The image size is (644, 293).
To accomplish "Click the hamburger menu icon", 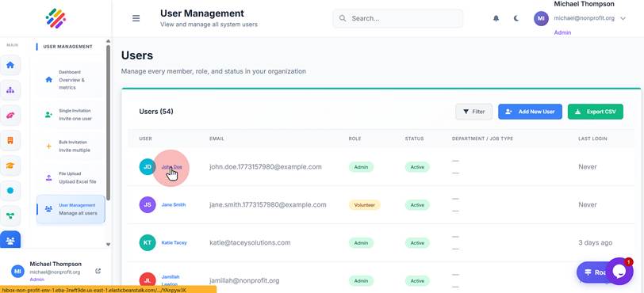I will click(x=136, y=18).
